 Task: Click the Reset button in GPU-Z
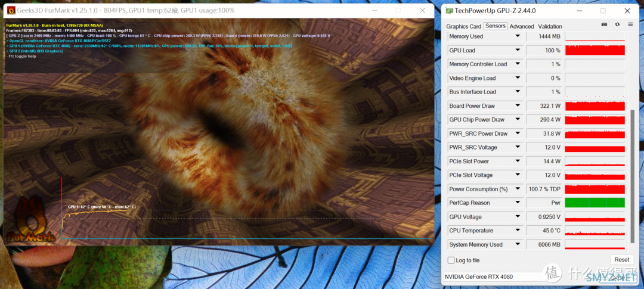point(622,259)
